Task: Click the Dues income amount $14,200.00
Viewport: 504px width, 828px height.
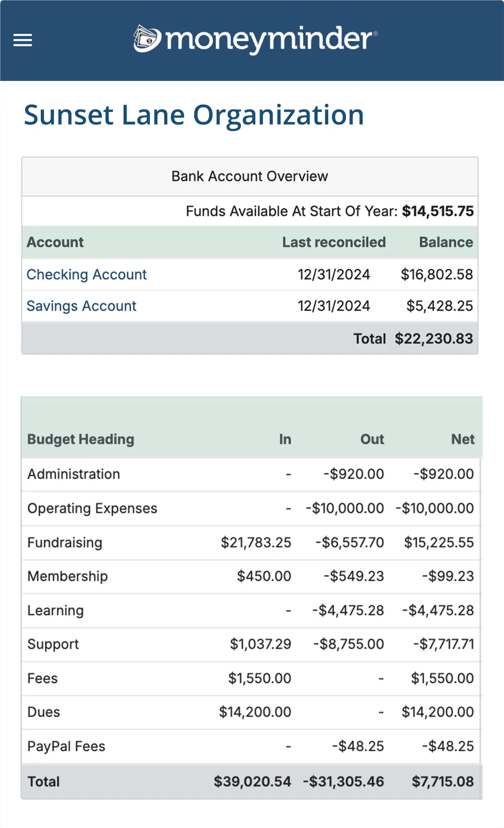Action: [x=255, y=712]
